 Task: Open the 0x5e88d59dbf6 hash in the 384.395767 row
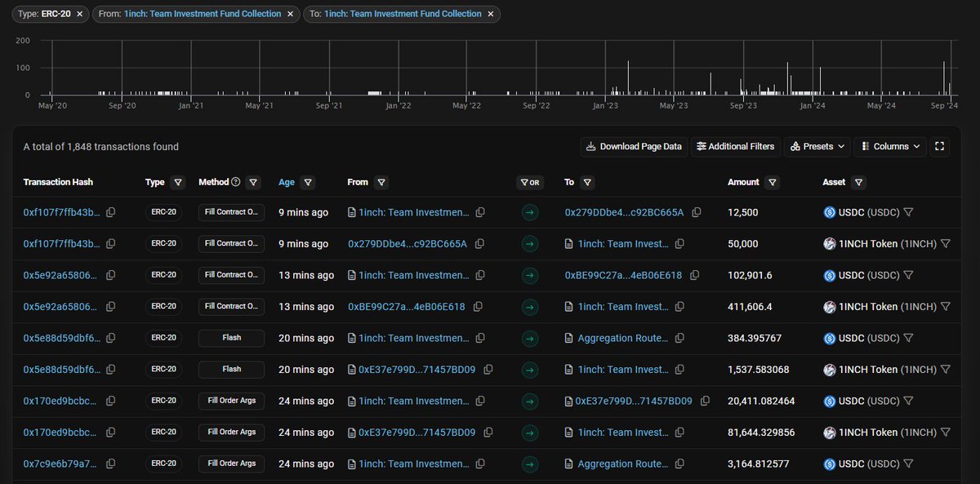point(62,338)
